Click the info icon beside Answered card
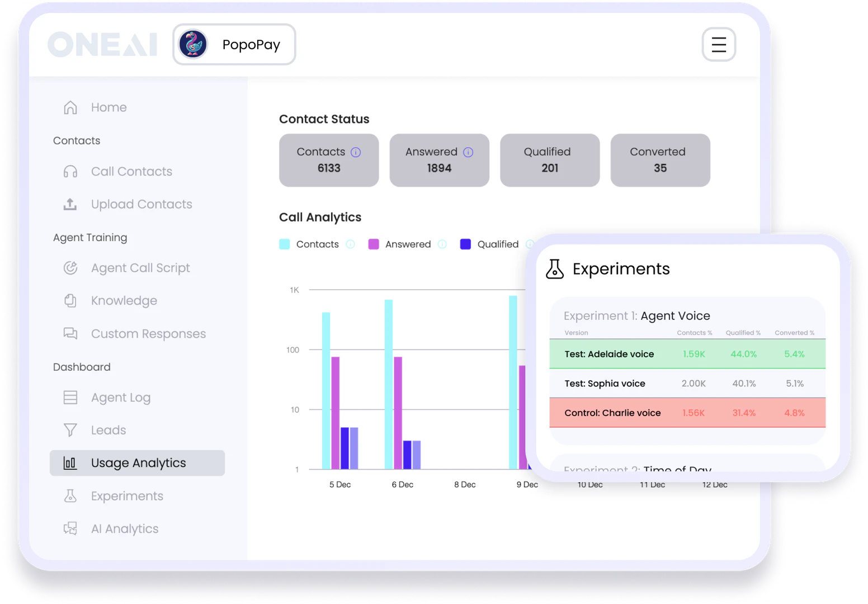This screenshot has height=604, width=868. [x=468, y=152]
